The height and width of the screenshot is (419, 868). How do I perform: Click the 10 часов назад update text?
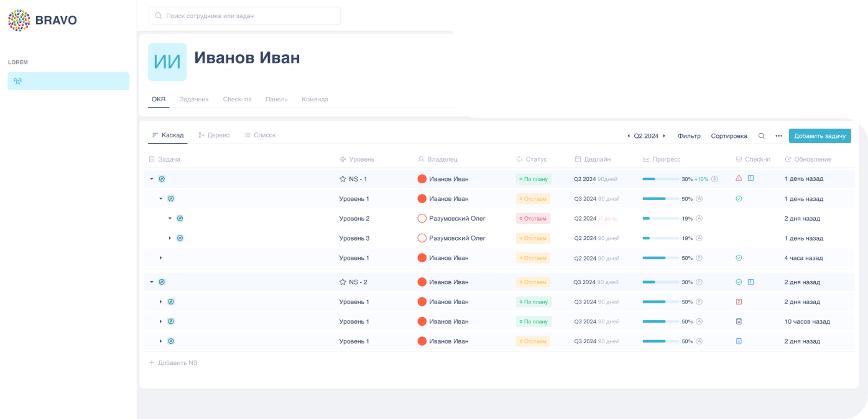point(807,321)
